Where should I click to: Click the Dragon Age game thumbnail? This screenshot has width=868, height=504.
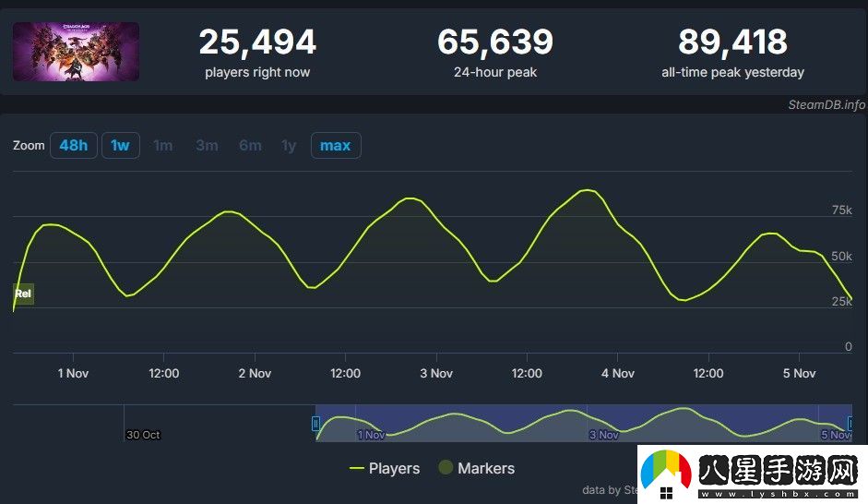click(x=76, y=52)
